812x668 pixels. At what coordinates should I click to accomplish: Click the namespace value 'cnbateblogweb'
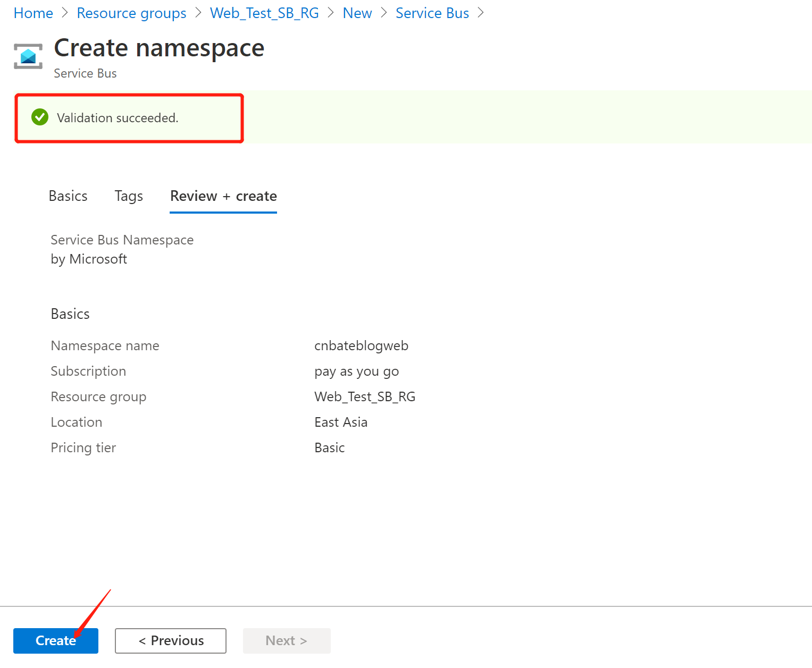pyautogui.click(x=362, y=346)
